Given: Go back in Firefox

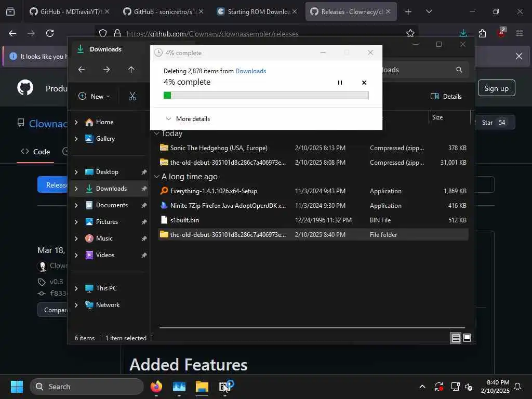Looking at the screenshot, I should click(12, 33).
